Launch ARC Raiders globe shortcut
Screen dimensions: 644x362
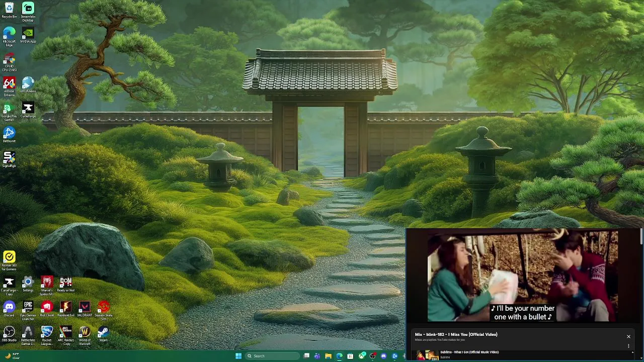tap(28, 84)
